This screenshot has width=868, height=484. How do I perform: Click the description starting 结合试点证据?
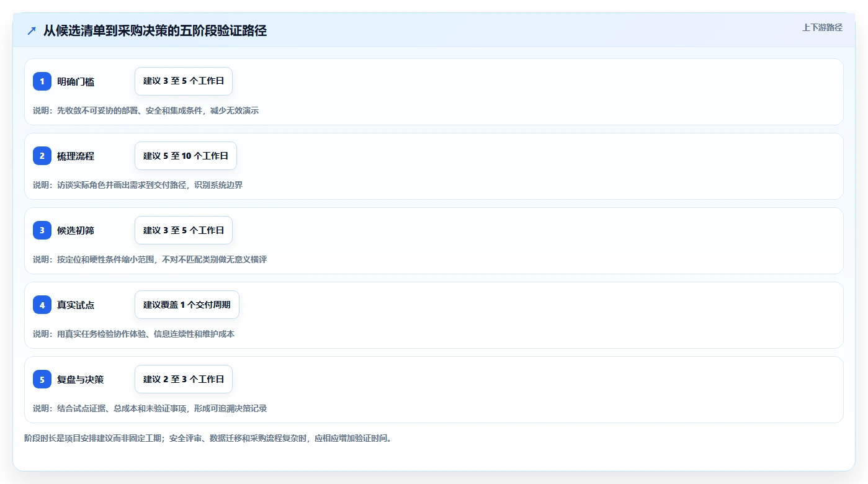pyautogui.click(x=150, y=408)
